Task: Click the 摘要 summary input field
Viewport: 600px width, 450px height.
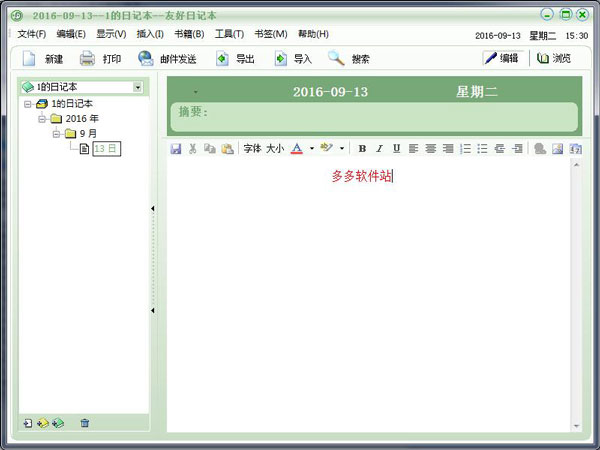Action: pos(374,117)
